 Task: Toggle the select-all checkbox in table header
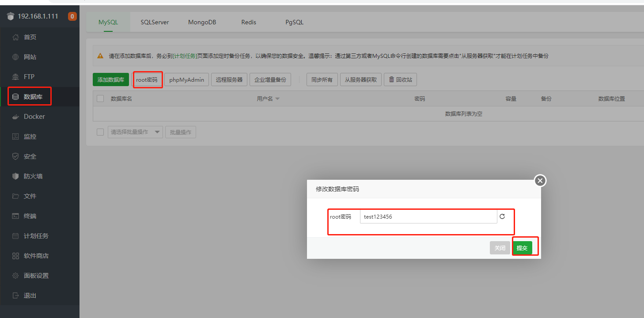tap(100, 98)
